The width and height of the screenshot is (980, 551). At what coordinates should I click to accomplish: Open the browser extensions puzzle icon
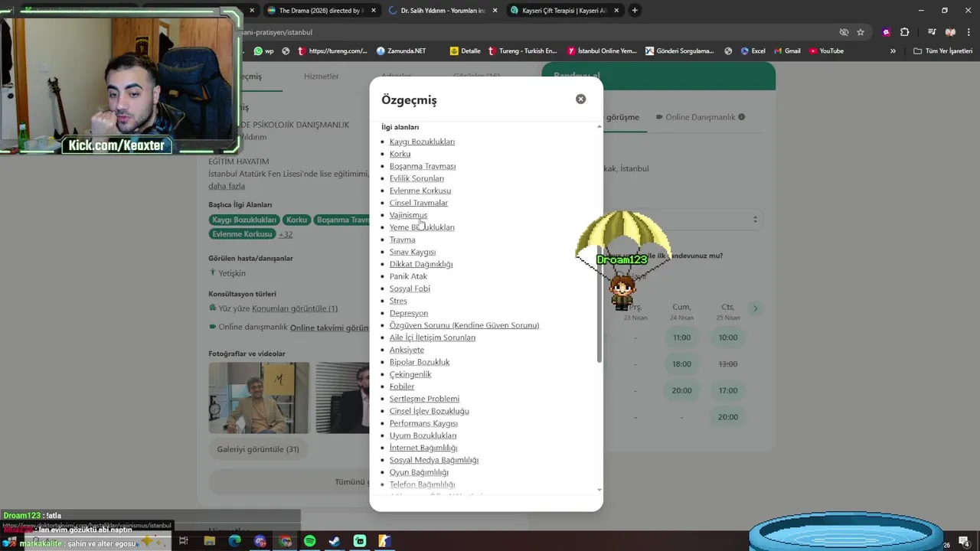(x=904, y=32)
